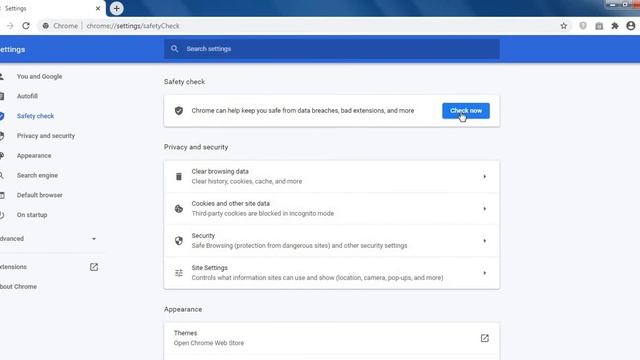Reload the page with the refresh icon

[x=26, y=26]
